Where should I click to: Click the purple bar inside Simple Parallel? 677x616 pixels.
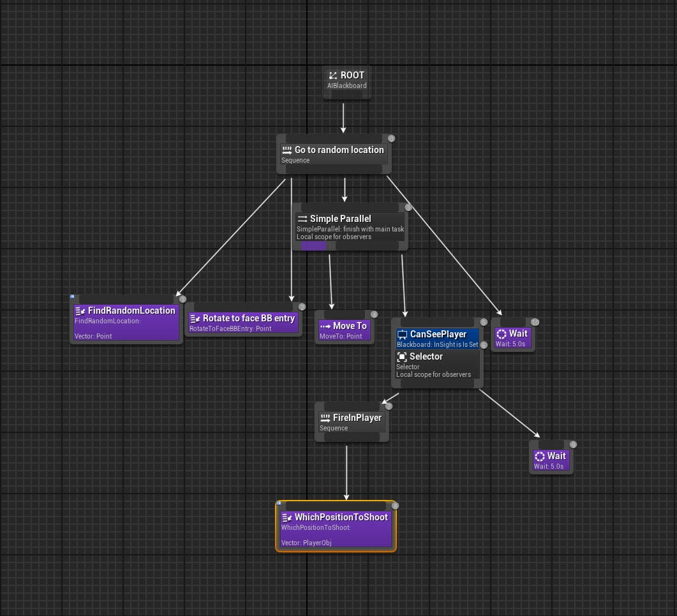point(313,246)
